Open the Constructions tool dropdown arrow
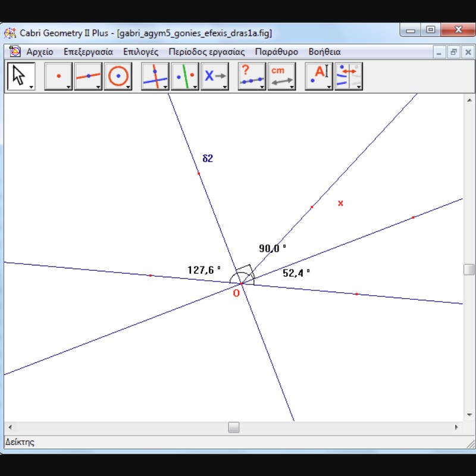 (165, 87)
